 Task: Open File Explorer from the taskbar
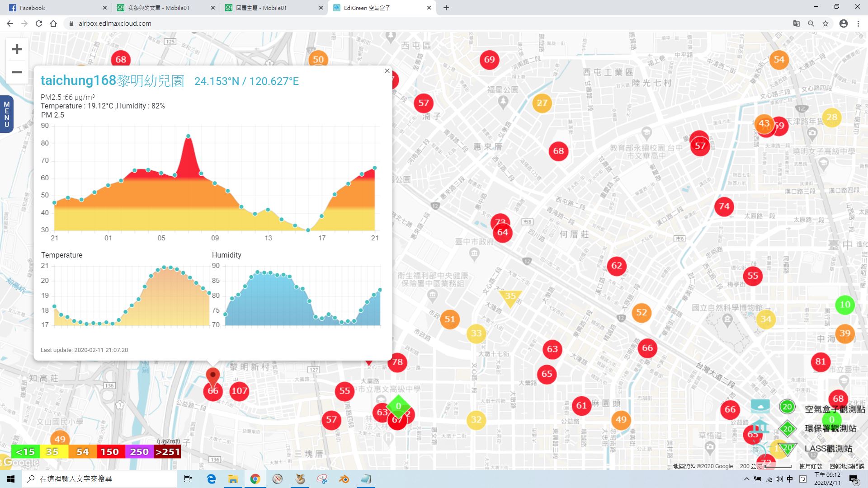coord(233,479)
